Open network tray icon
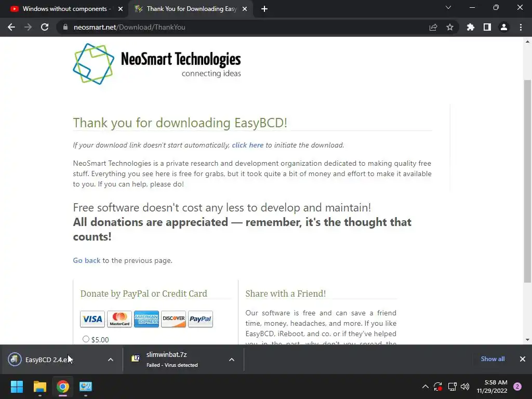532x399 pixels. point(453,387)
